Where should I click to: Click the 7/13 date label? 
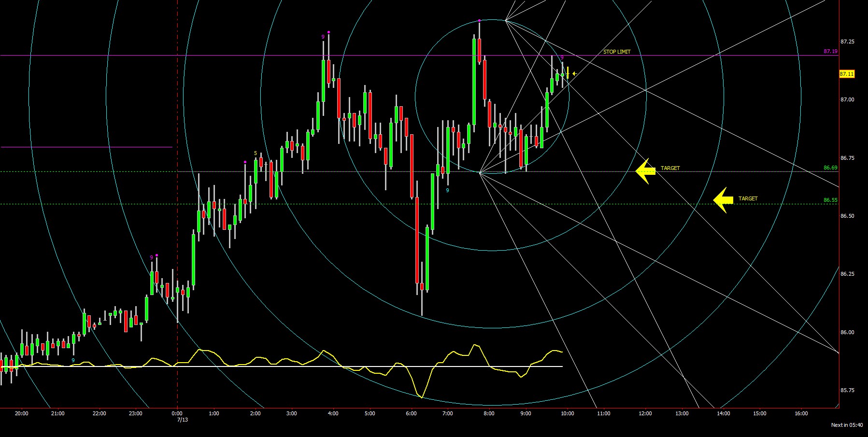click(183, 420)
